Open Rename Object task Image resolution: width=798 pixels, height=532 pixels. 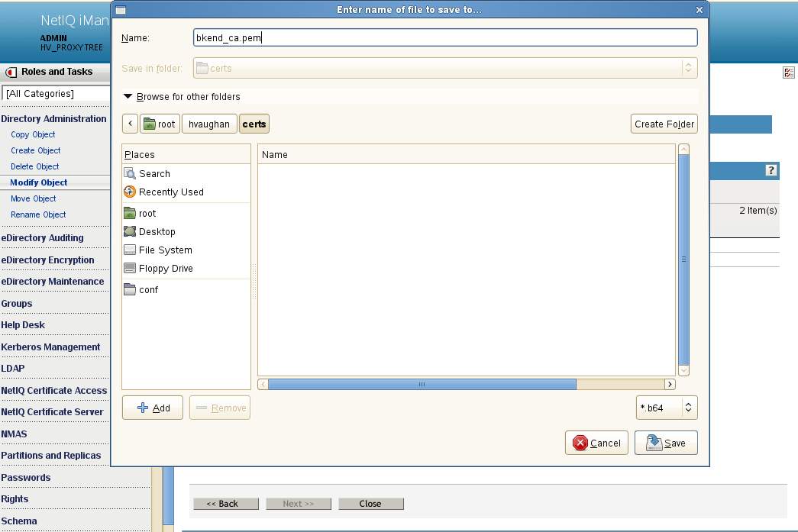(38, 214)
